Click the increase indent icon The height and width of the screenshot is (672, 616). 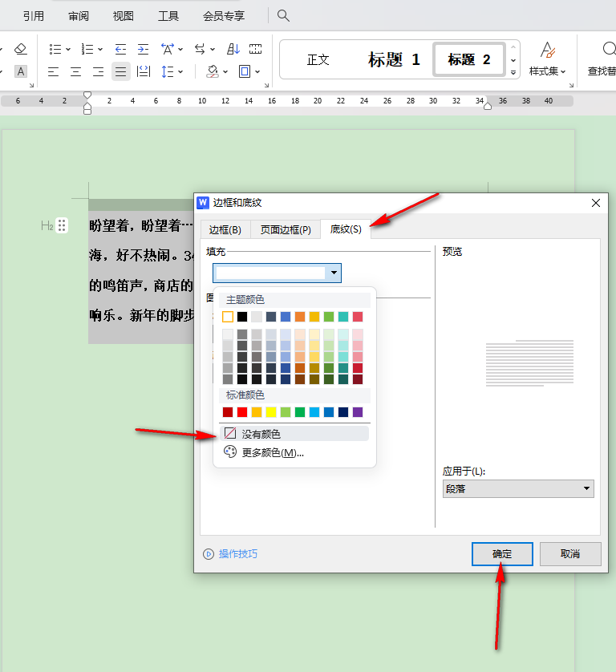pyautogui.click(x=143, y=49)
